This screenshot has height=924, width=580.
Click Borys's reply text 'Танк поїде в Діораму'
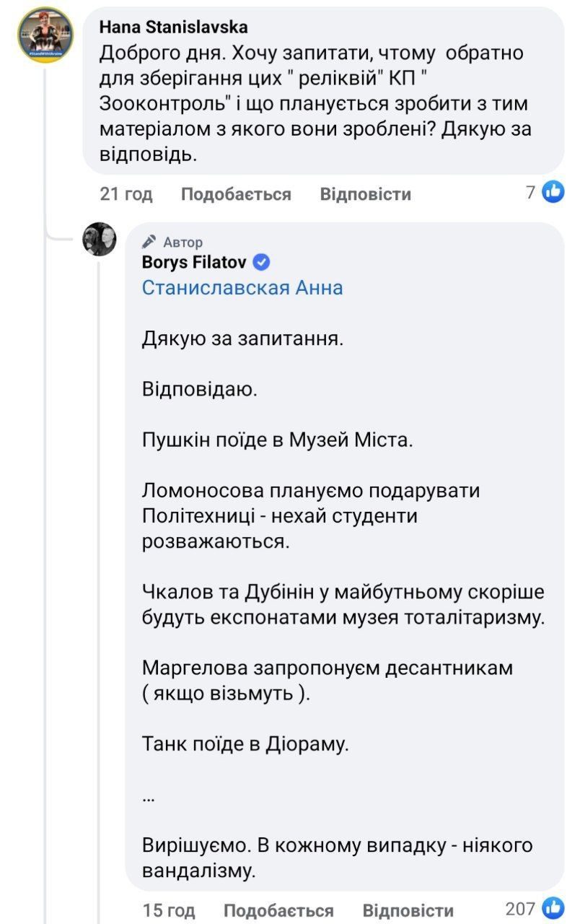[x=245, y=743]
